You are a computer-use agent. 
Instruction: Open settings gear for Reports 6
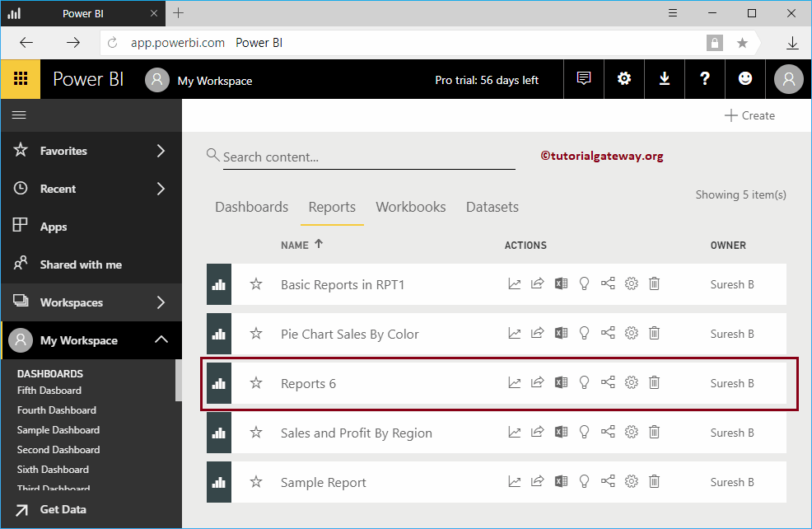(632, 382)
